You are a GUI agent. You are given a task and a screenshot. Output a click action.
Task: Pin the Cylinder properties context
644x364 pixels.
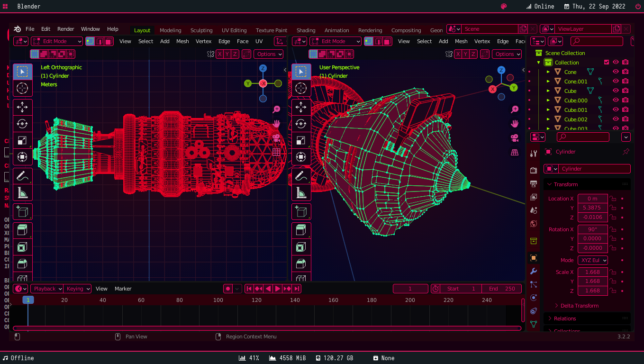tap(626, 152)
